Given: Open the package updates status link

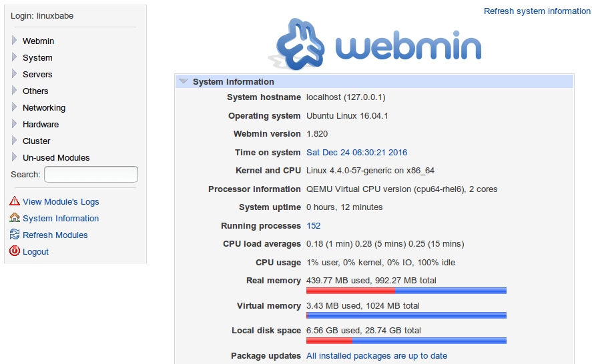Looking at the screenshot, I should (x=376, y=356).
